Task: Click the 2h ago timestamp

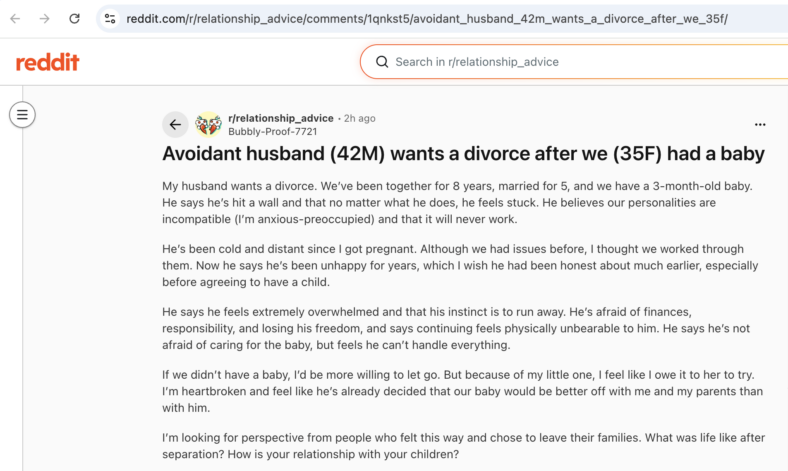Action: [x=359, y=118]
